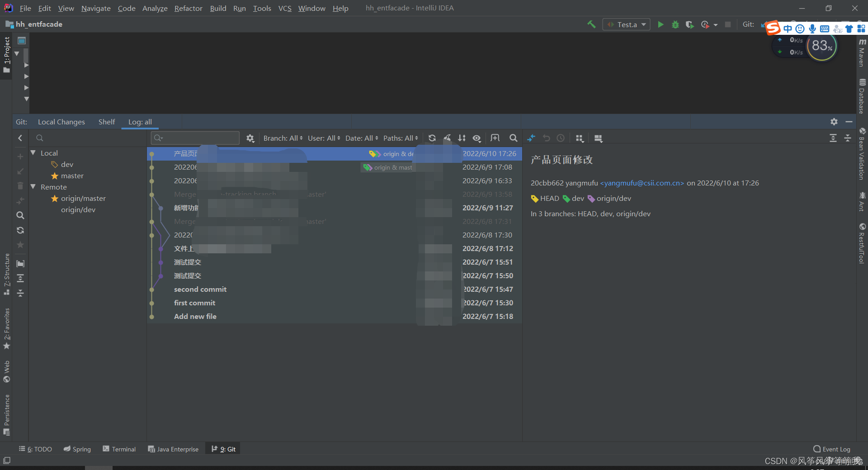The height and width of the screenshot is (470, 868).
Task: Run the Test.a configuration
Action: coord(660,24)
